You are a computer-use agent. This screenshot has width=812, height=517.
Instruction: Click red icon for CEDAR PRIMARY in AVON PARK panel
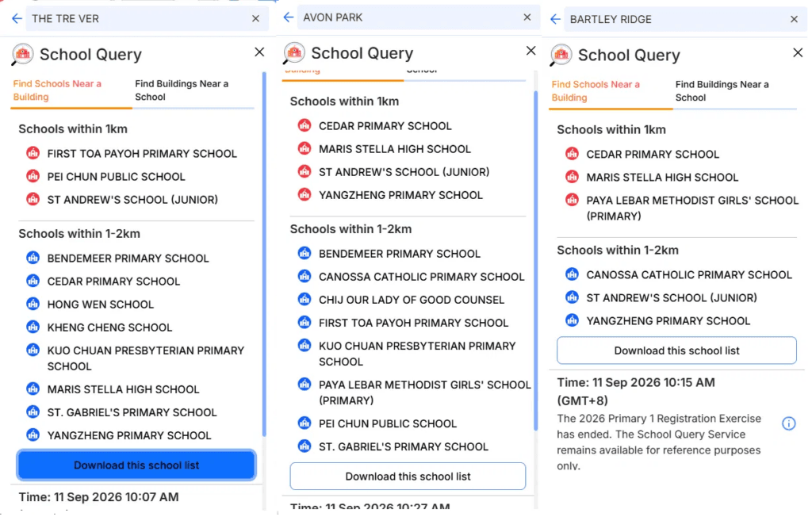[x=304, y=124]
